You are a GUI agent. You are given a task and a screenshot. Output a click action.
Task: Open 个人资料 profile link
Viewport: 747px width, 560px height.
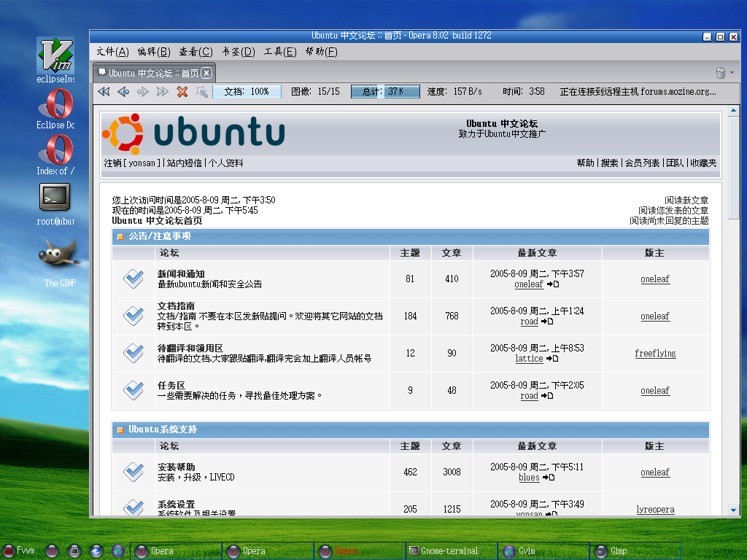pyautogui.click(x=226, y=163)
